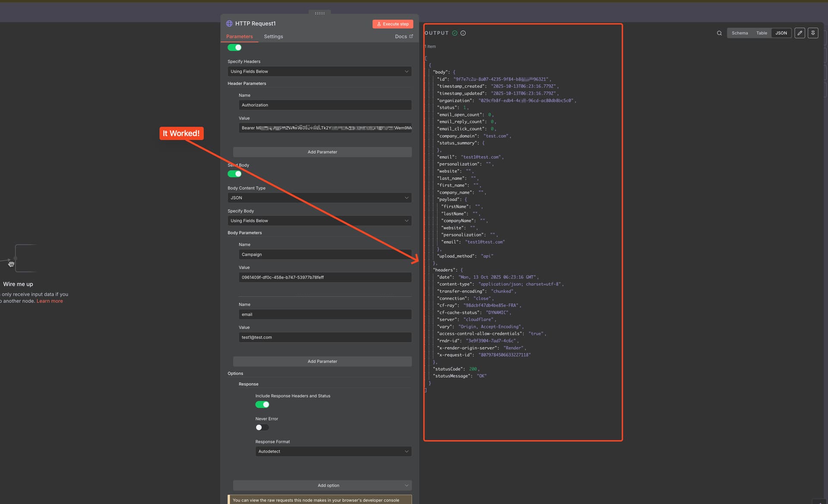Toggle off the Send Body switch

click(235, 174)
